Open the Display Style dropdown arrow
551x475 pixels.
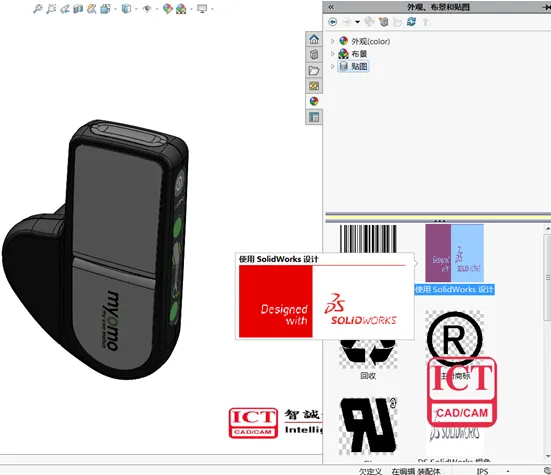[x=136, y=9]
